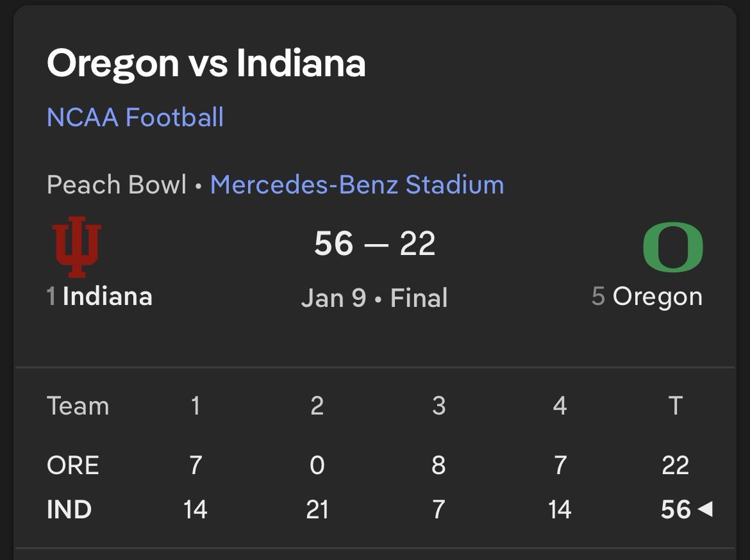Viewport: 750px width, 560px height.
Task: Select the ORE row label
Action: 72,465
